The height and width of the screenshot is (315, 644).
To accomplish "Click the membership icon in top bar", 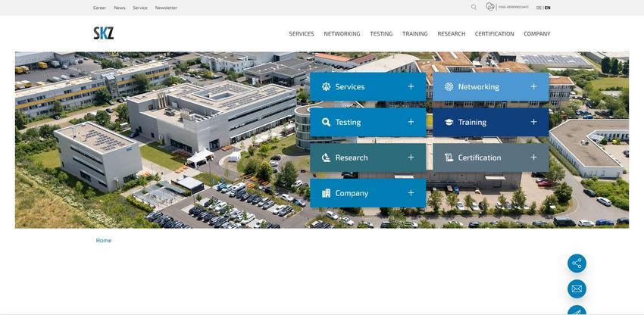I will pos(490,7).
